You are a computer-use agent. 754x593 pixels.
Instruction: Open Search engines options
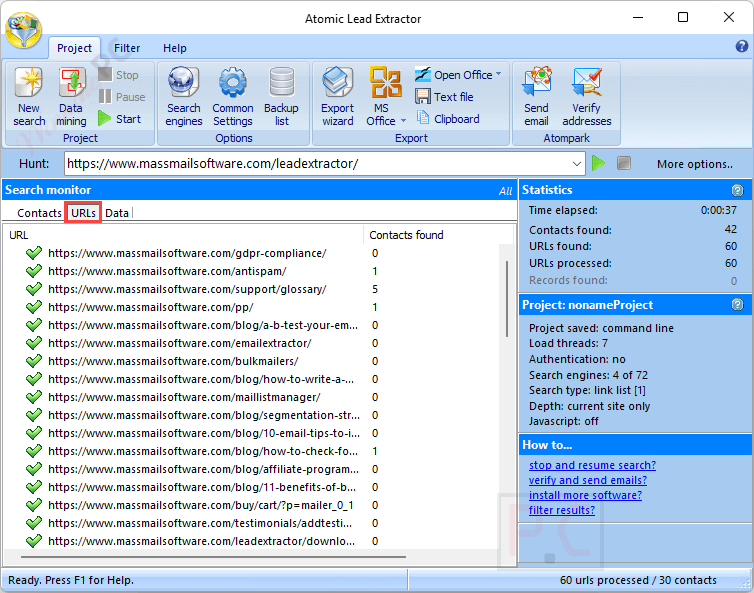click(184, 97)
